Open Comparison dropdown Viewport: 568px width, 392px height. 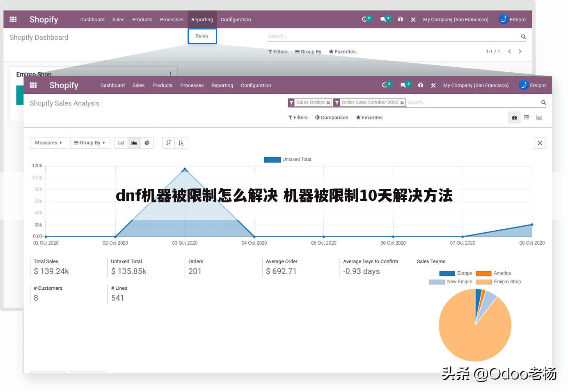point(332,117)
